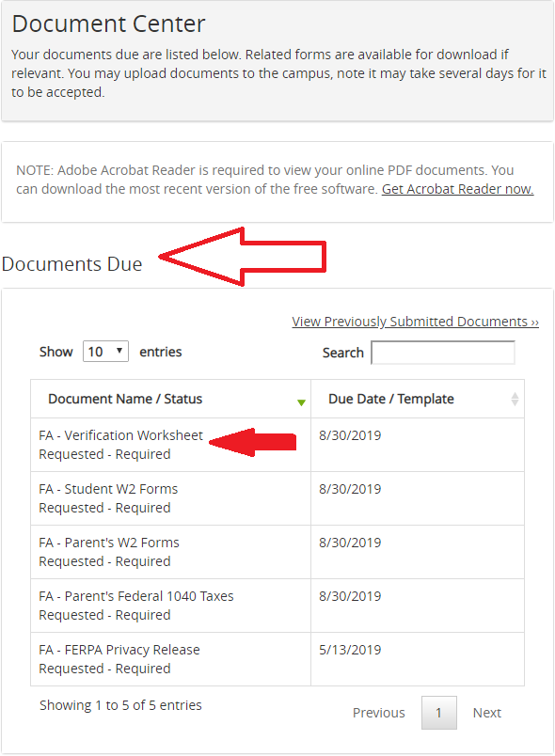Open FA - Parent's Federal 1040 Taxes document
The height and width of the screenshot is (756, 555).
[136, 596]
